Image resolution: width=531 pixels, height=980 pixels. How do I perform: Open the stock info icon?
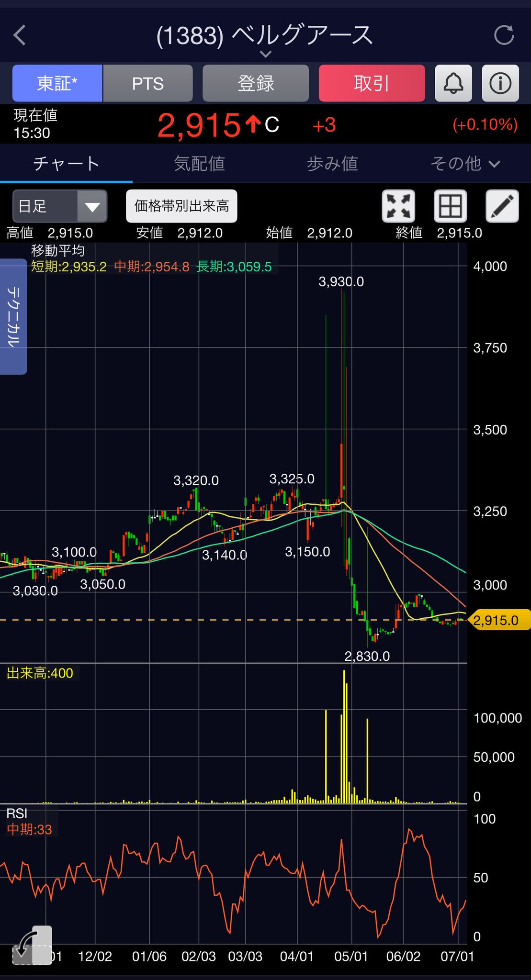click(x=500, y=83)
